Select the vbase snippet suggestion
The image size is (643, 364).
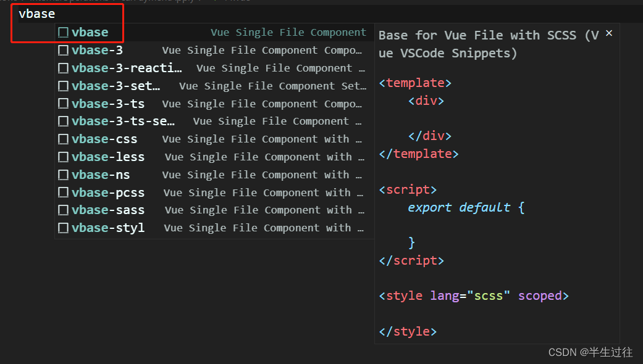[x=214, y=32]
